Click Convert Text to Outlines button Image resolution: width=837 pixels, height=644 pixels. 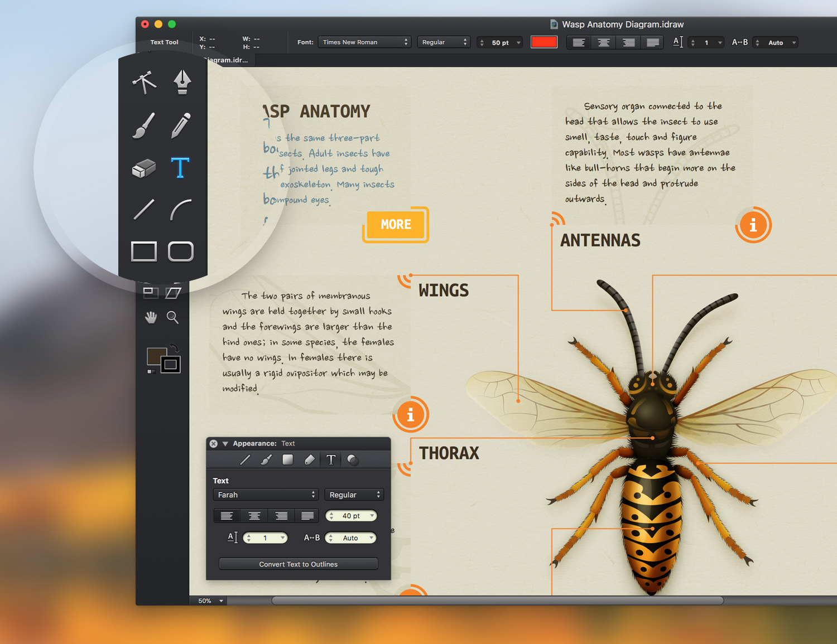pyautogui.click(x=299, y=564)
